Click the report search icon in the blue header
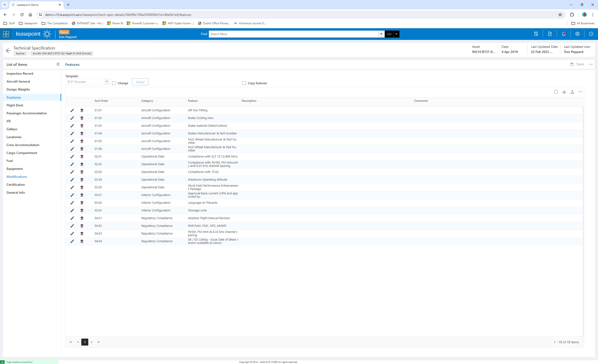 tap(536, 34)
